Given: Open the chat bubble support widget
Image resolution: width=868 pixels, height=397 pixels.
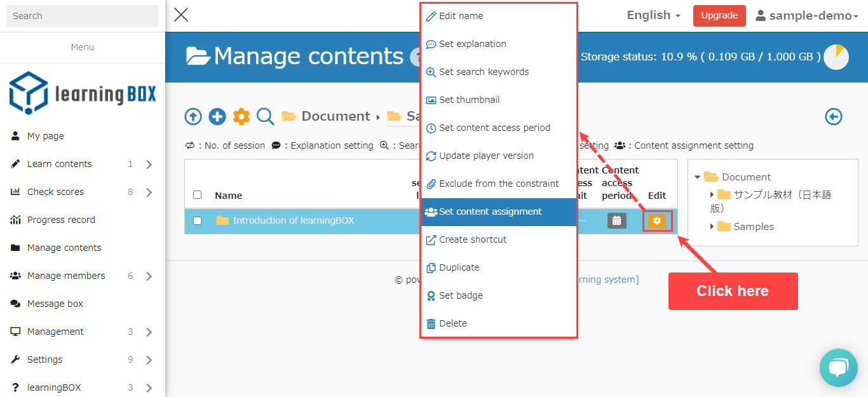Looking at the screenshot, I should click(x=838, y=368).
